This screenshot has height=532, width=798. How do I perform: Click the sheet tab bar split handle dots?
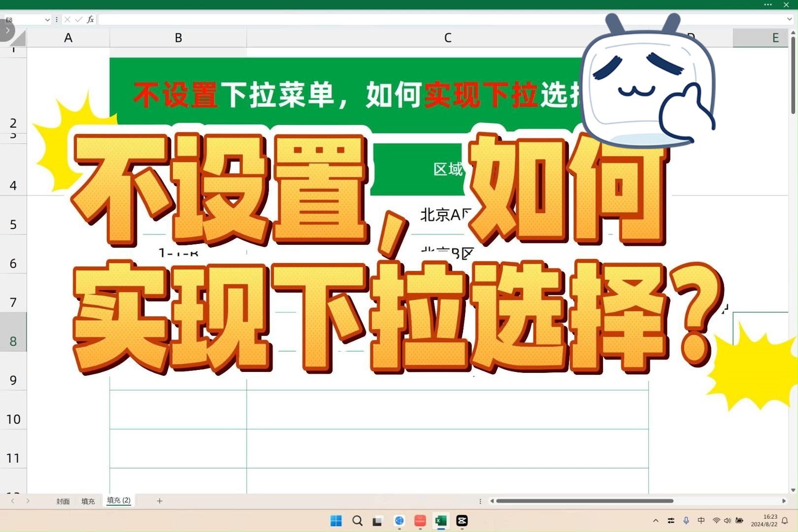tap(480, 501)
